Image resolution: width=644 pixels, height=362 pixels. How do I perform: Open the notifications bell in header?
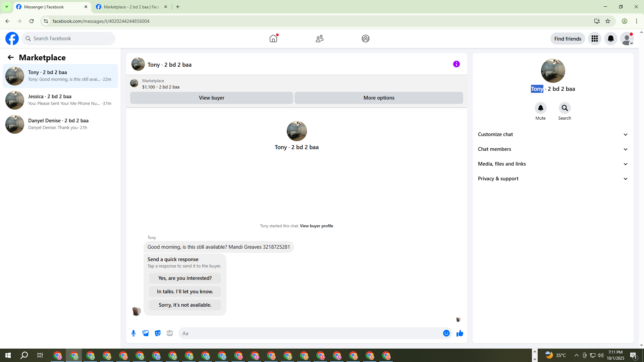pos(611,39)
